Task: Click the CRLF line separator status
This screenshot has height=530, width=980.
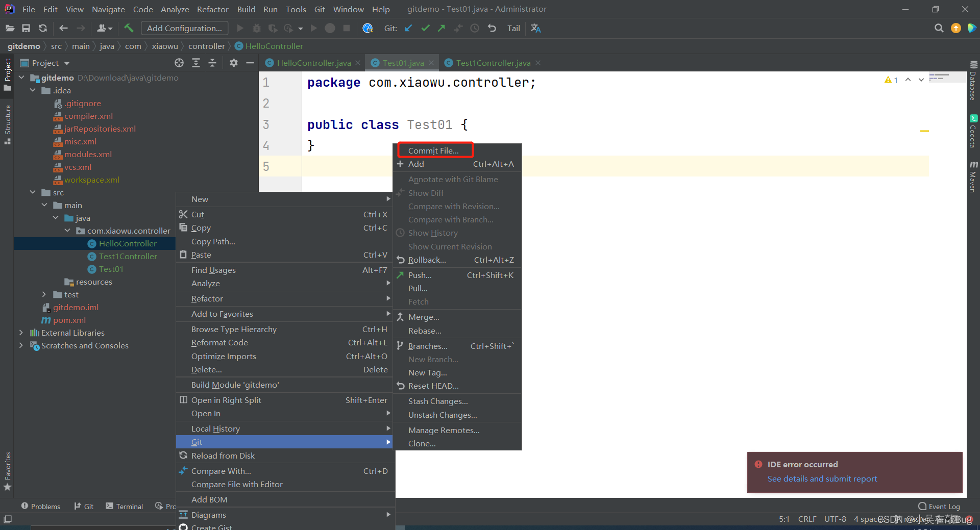Action: tap(807, 519)
